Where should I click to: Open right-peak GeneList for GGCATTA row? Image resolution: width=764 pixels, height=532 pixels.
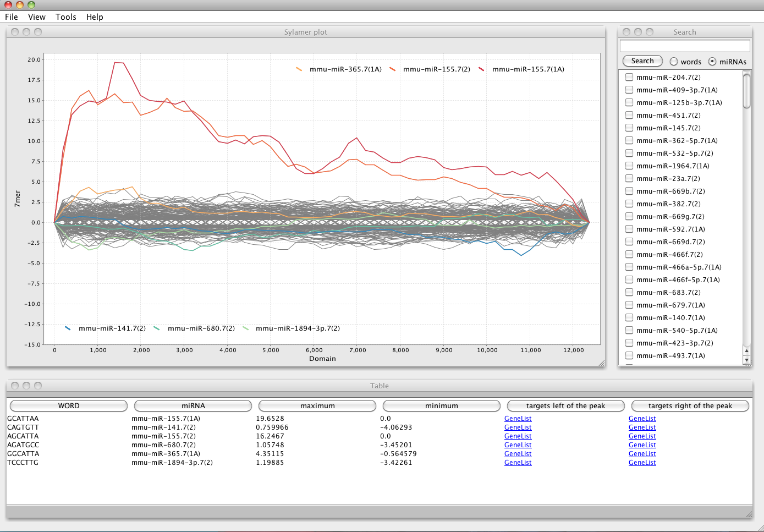642,454
